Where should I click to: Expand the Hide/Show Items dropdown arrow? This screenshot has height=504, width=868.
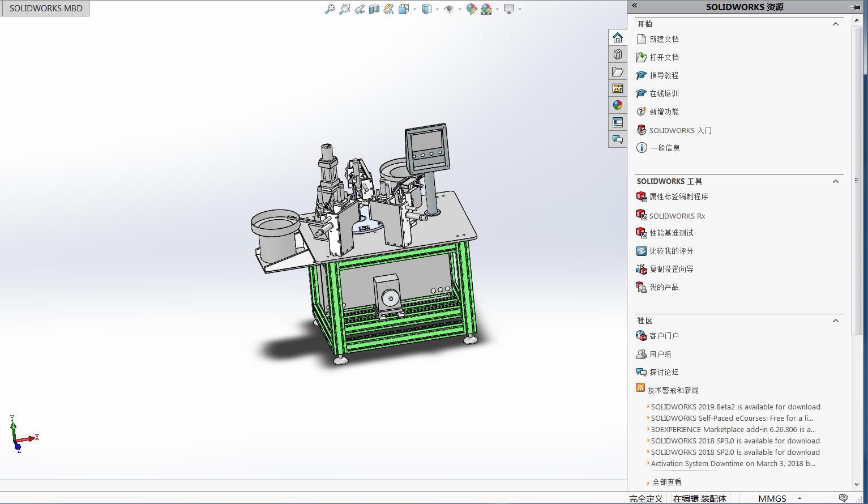460,9
